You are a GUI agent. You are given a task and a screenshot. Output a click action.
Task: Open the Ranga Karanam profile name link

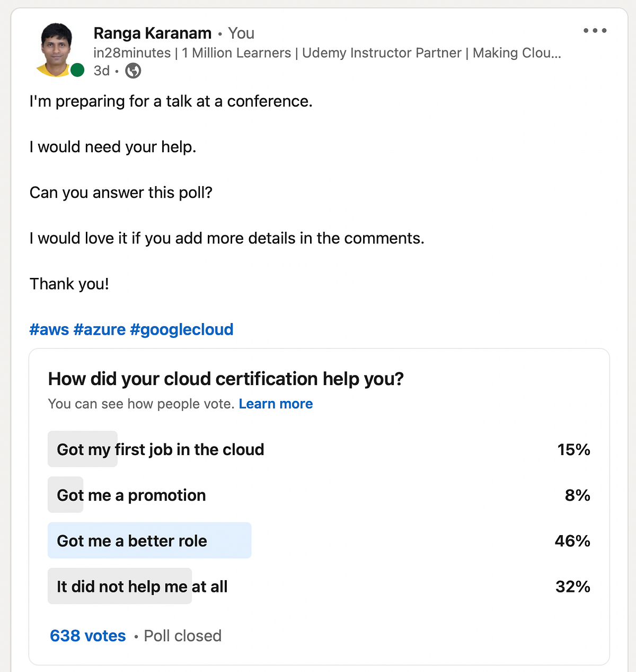(152, 33)
